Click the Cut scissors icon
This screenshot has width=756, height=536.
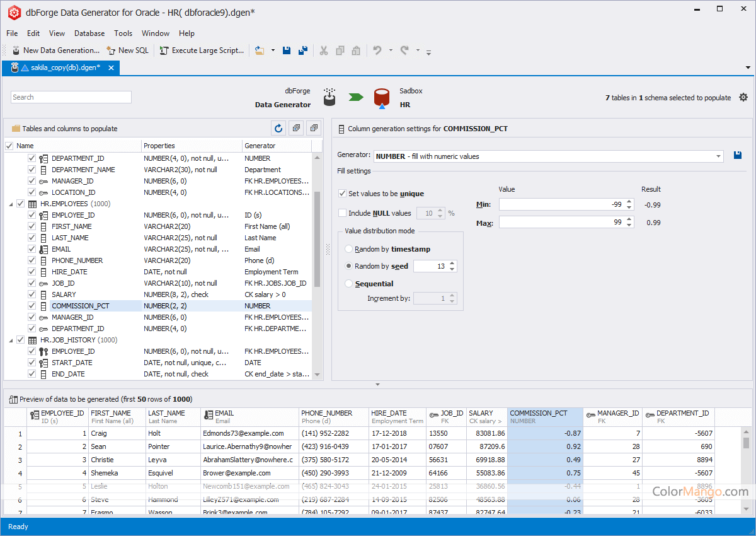tap(324, 50)
